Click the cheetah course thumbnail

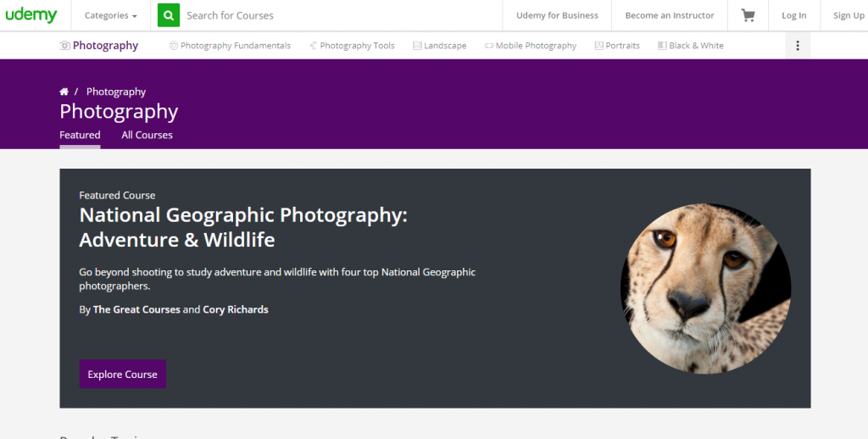[x=706, y=288]
